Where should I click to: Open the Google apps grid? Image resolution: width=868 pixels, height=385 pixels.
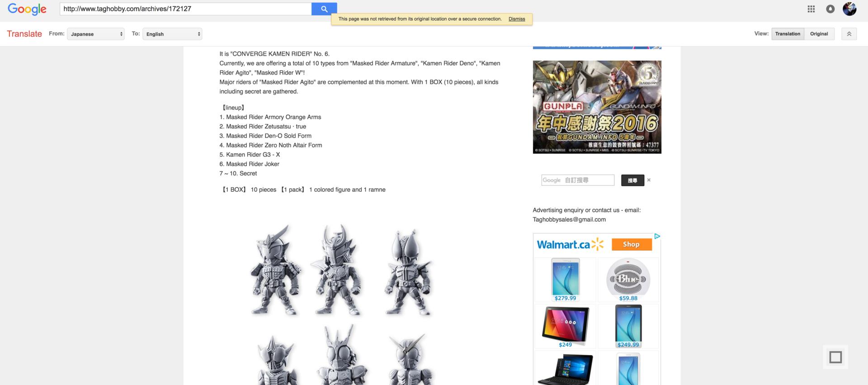coord(811,9)
